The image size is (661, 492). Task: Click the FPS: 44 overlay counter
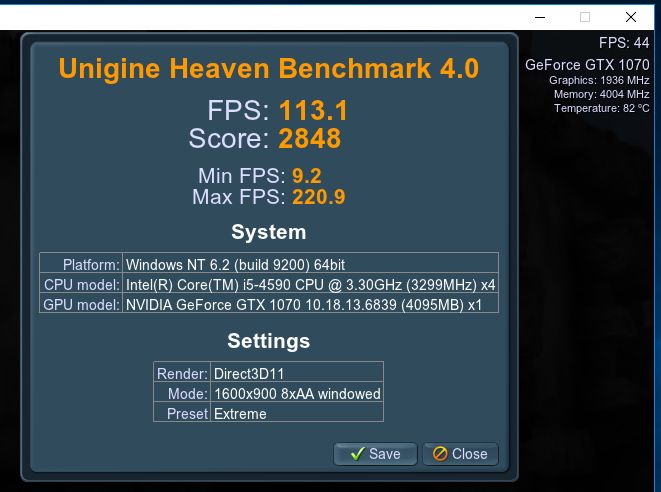click(x=624, y=43)
